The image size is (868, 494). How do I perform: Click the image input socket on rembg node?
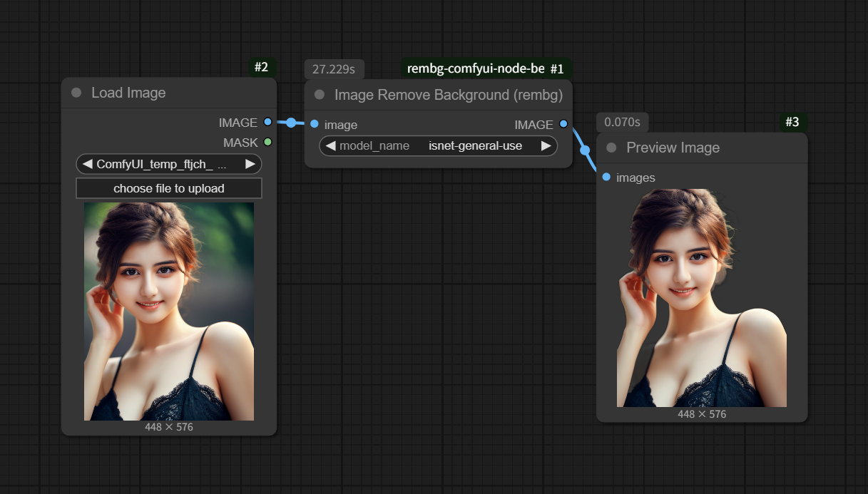pyautogui.click(x=315, y=124)
